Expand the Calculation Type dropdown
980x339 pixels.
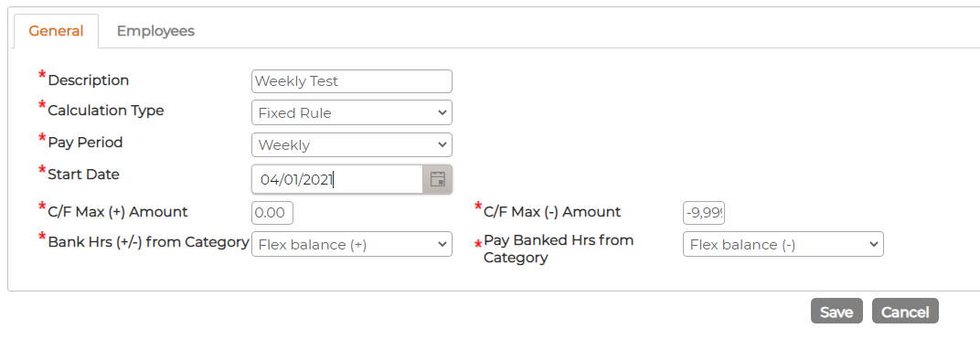click(352, 113)
